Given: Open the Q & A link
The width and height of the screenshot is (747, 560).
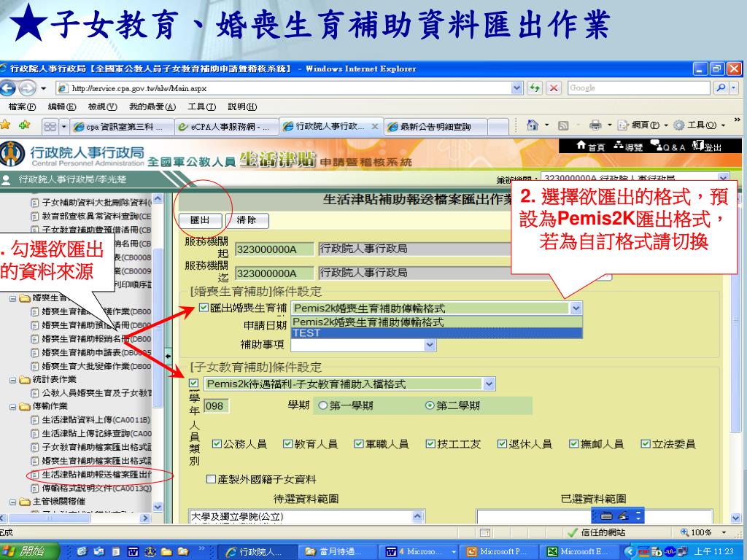Looking at the screenshot, I should point(667,147).
